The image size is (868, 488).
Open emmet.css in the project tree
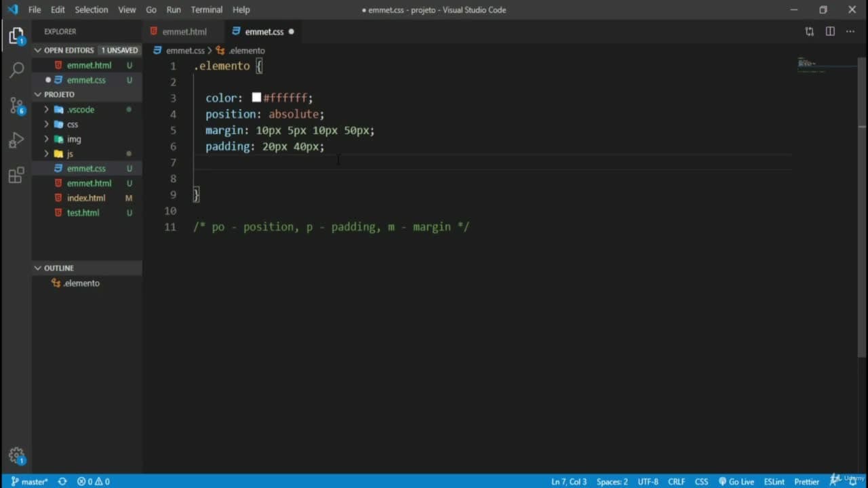86,168
